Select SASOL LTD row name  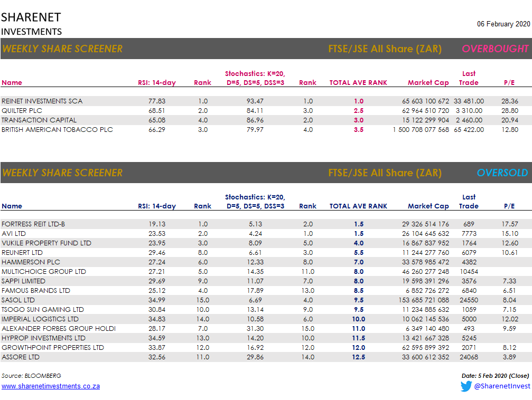point(18,300)
